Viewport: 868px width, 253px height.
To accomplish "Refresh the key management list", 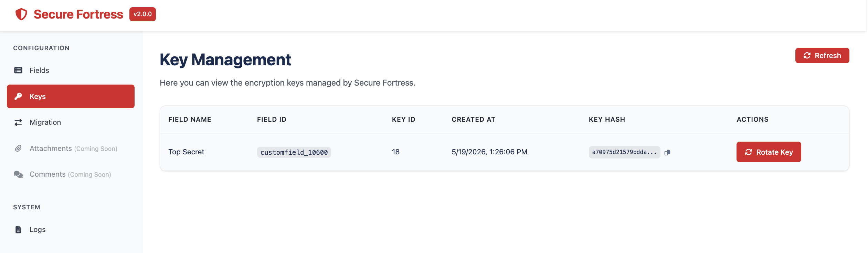I will pyautogui.click(x=822, y=55).
